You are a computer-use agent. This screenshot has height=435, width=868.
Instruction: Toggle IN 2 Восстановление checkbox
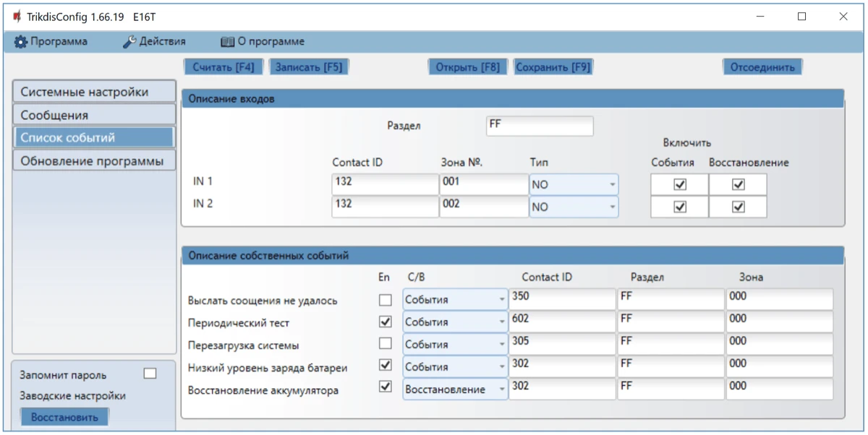point(737,207)
